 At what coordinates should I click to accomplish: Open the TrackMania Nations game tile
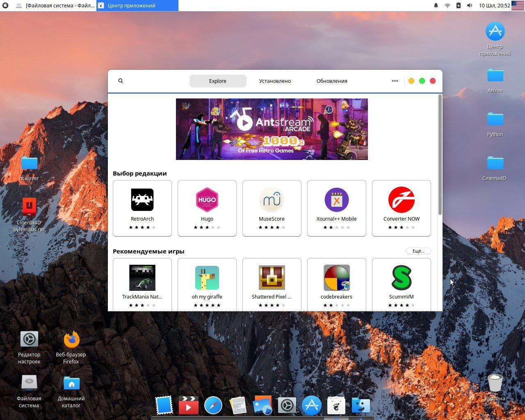tap(142, 285)
